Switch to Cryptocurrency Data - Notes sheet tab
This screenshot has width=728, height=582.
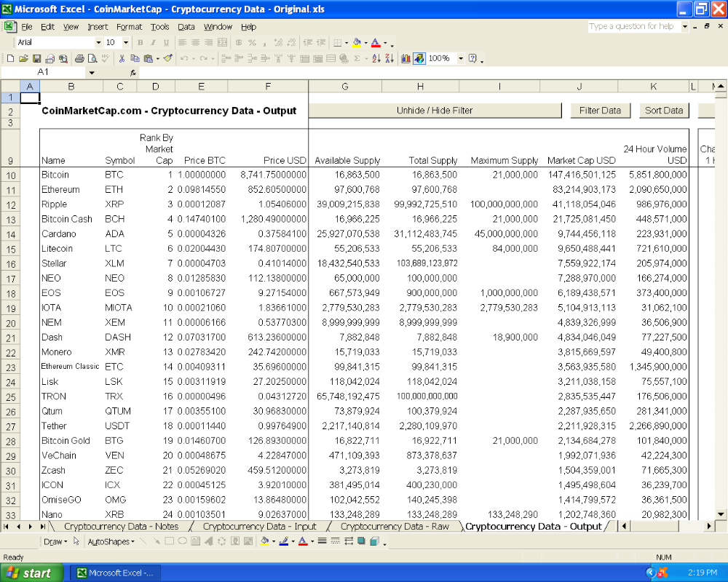121,526
